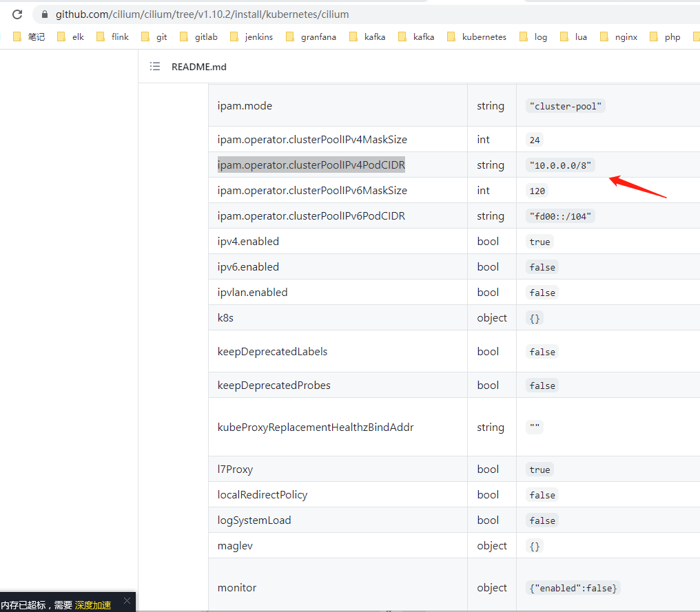Select ipam.operator.clusterPoolIPv4MaskSize key

312,140
